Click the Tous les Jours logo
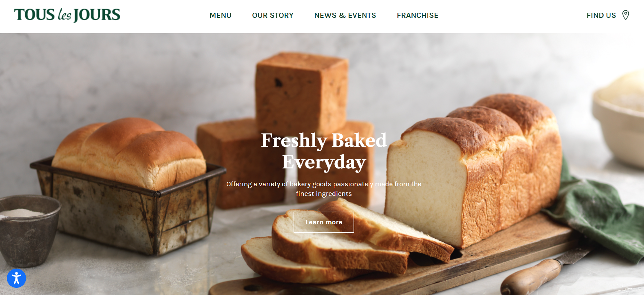644x295 pixels. (x=67, y=15)
